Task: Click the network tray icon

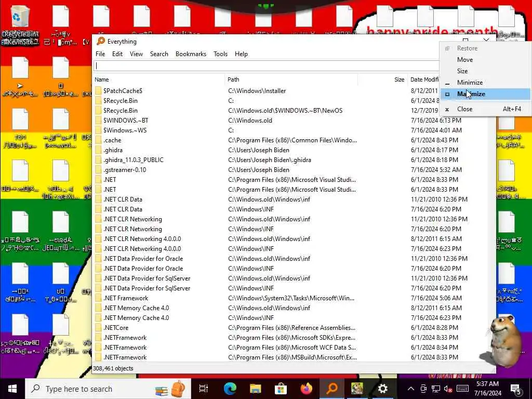Action: pos(436,389)
